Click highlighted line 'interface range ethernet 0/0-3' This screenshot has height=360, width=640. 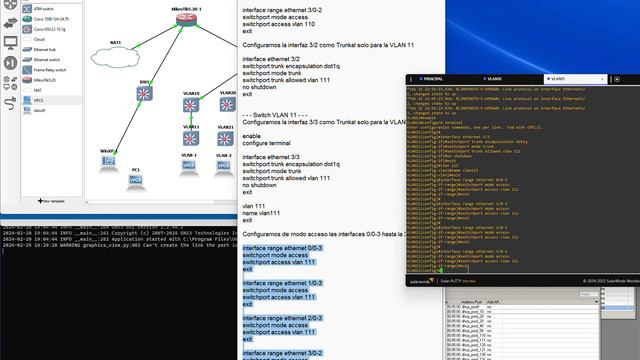pyautogui.click(x=282, y=248)
